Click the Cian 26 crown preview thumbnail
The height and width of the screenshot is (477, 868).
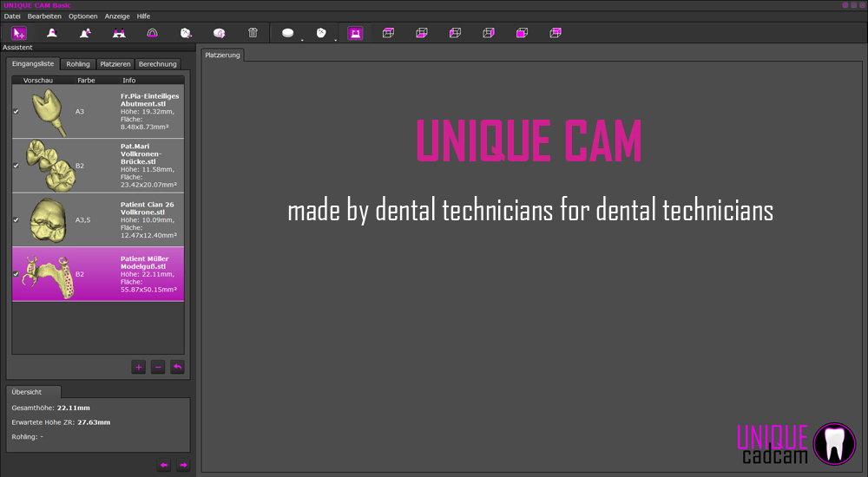[49, 220]
